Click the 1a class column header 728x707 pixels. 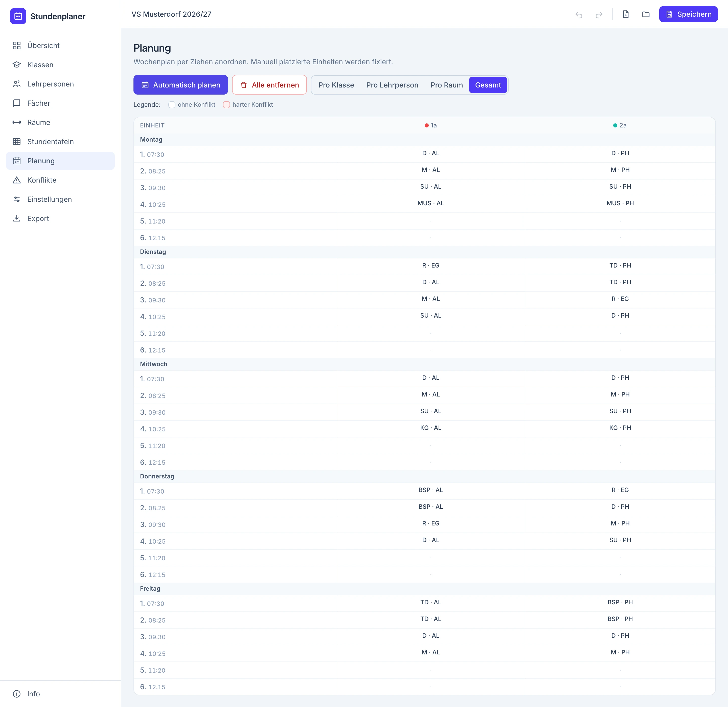tap(431, 126)
